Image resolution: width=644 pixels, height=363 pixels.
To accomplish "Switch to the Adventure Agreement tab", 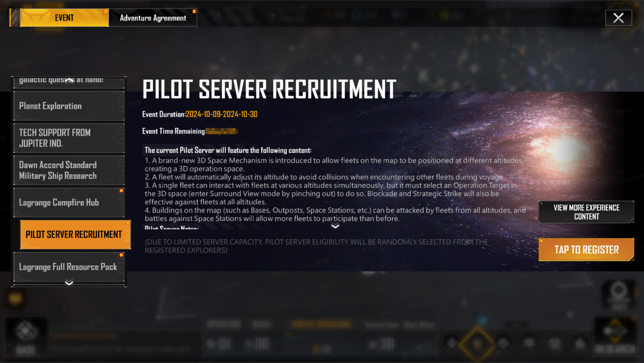I will tap(153, 18).
